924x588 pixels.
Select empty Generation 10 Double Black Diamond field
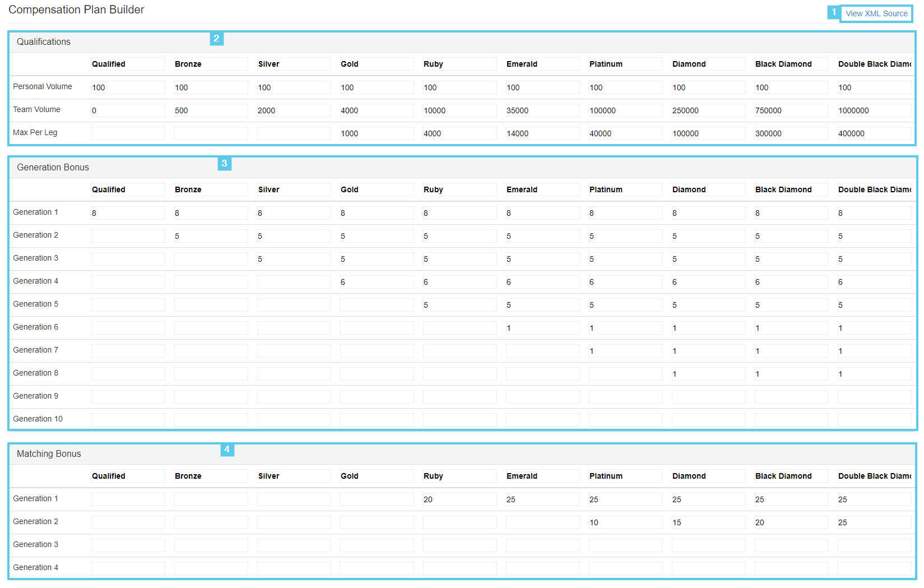pos(875,420)
